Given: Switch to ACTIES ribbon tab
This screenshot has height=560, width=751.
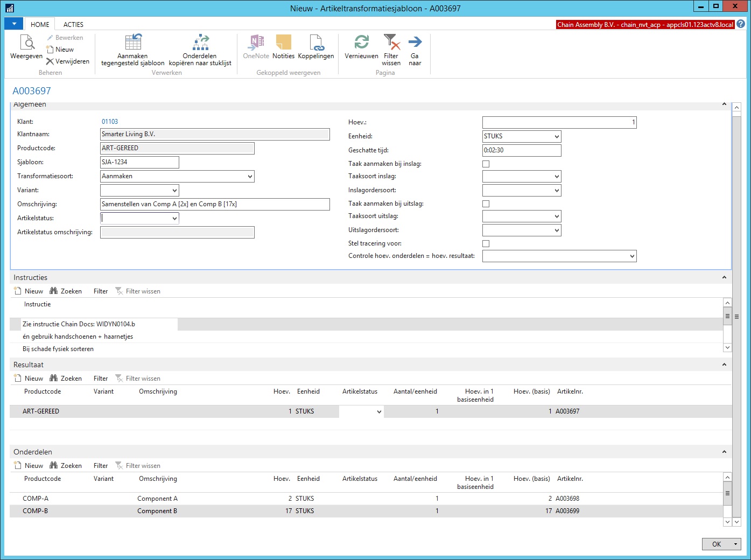Looking at the screenshot, I should coord(73,24).
